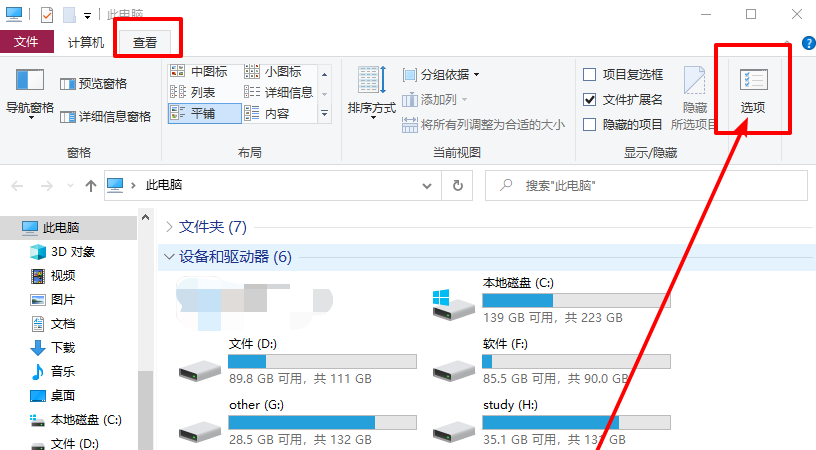Expand the 分组依据 group-by dropdown

[x=441, y=75]
